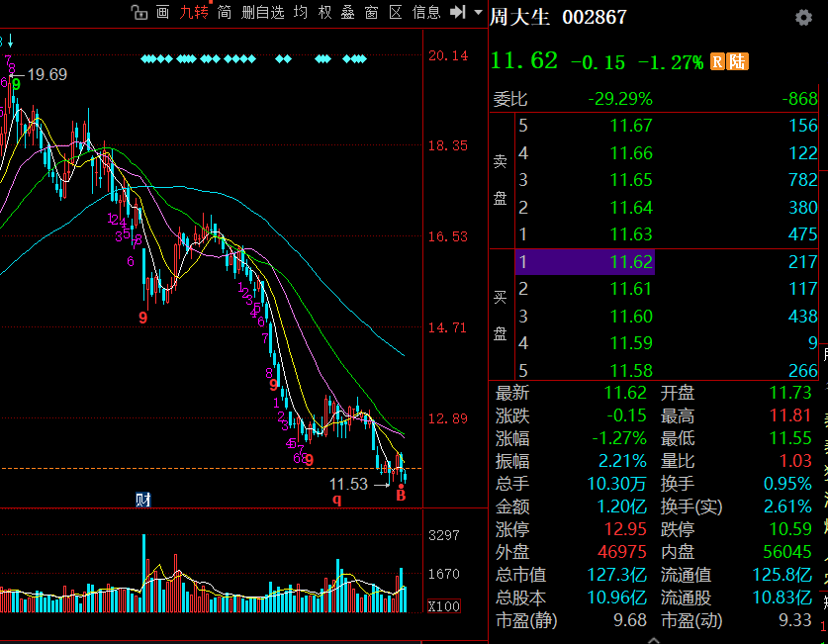Toggle the 均 moving average lines
Screen dimensions: 828x644
coord(301,12)
